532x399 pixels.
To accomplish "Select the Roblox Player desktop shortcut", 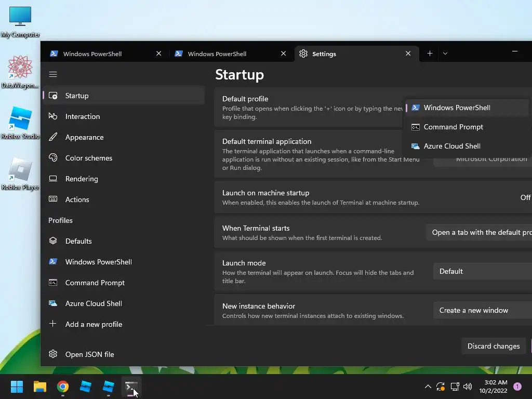I will click(20, 174).
